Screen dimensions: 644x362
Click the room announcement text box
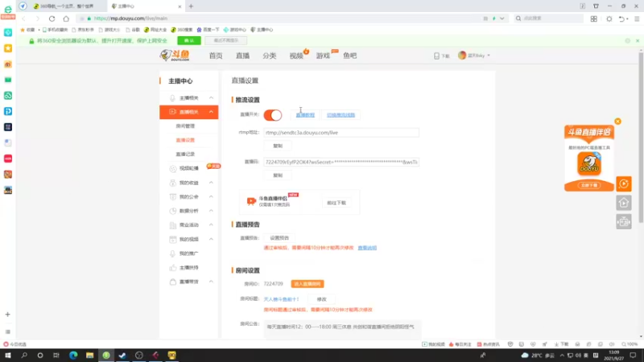(343, 329)
